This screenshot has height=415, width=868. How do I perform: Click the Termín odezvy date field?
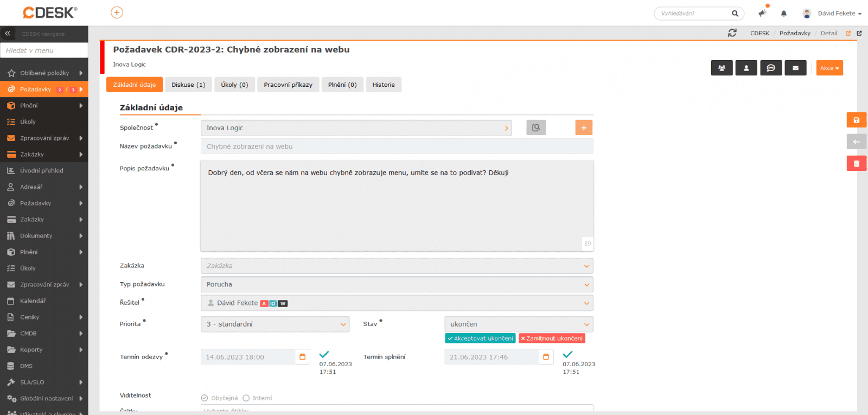click(x=248, y=357)
